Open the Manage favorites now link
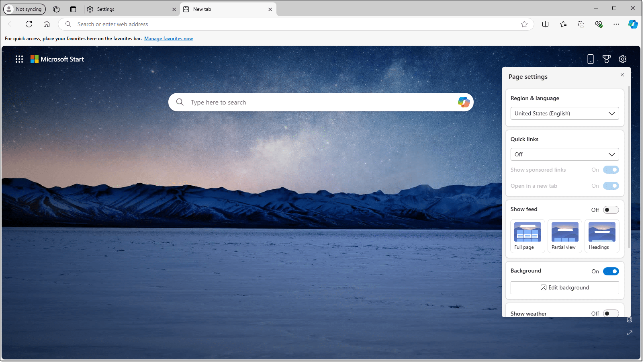 168,39
